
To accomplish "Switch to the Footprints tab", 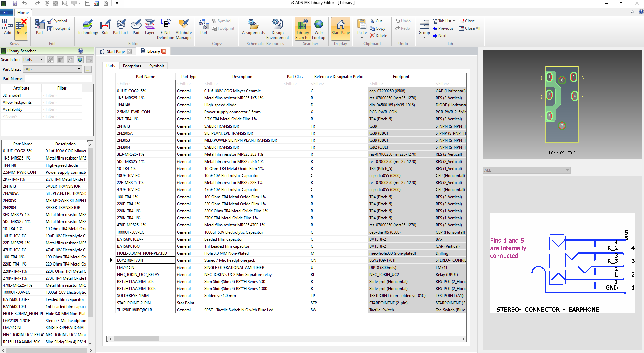I will click(x=132, y=66).
